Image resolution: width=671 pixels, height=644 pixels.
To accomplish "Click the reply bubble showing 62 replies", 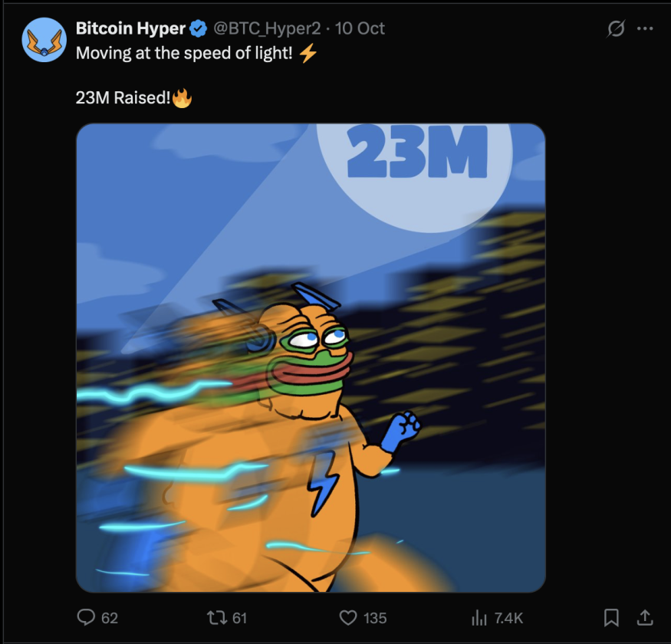I will [x=96, y=617].
